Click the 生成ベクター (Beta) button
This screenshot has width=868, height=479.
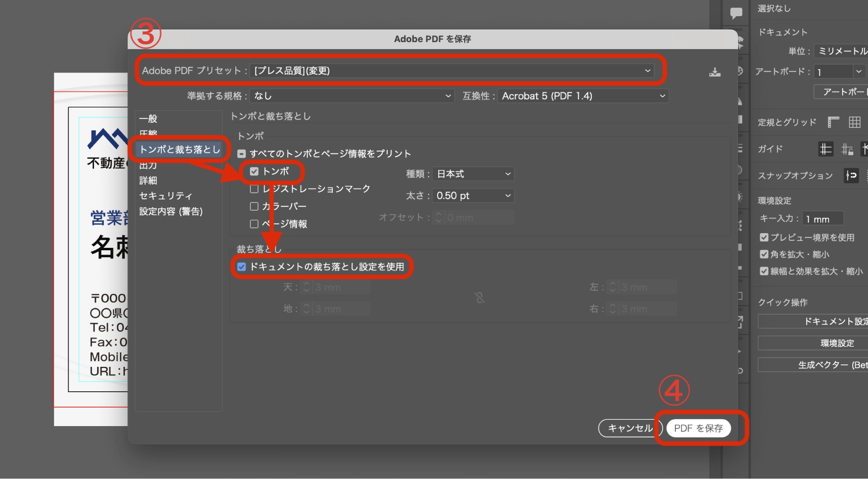(x=813, y=365)
